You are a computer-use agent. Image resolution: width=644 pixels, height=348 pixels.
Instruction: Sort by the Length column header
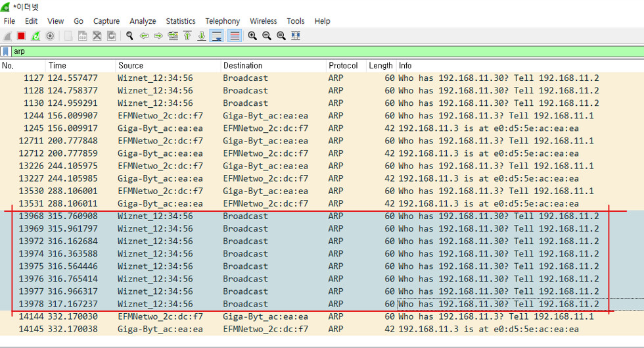[x=380, y=65]
